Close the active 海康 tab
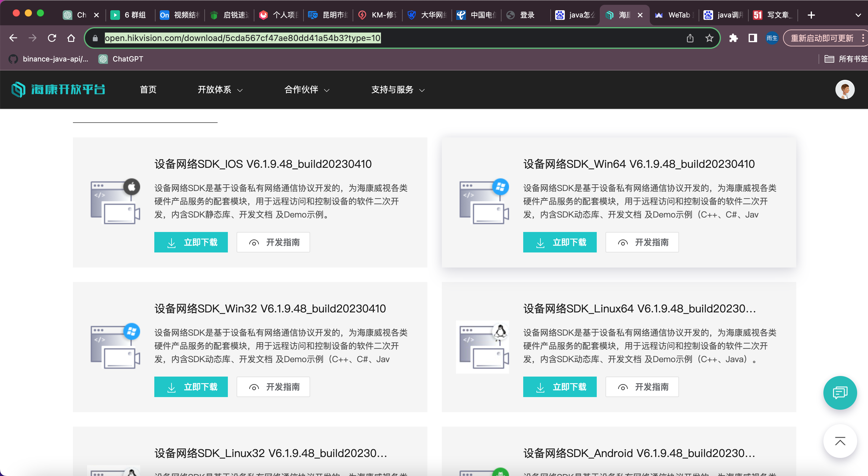 [x=640, y=15]
